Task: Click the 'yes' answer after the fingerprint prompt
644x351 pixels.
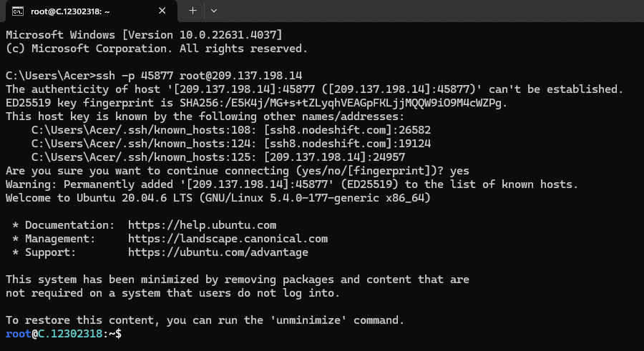Action: [x=459, y=170]
